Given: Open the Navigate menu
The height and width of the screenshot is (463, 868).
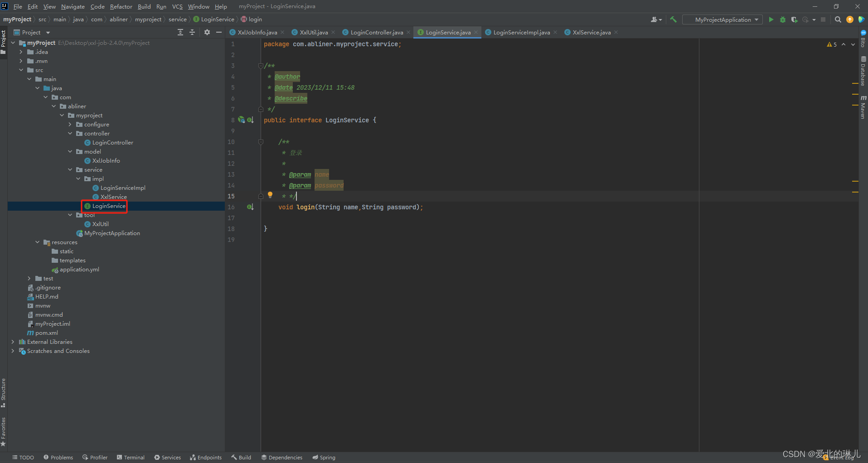Looking at the screenshot, I should click(x=73, y=6).
